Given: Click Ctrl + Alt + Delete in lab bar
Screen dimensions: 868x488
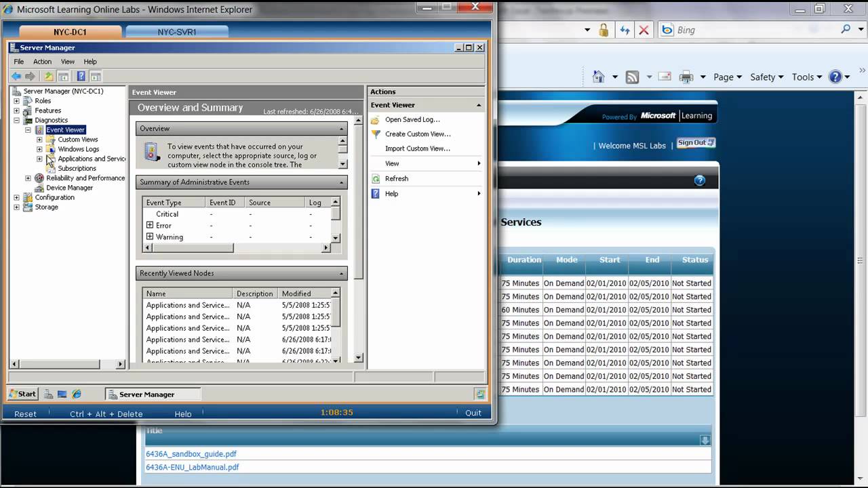Looking at the screenshot, I should (x=106, y=413).
